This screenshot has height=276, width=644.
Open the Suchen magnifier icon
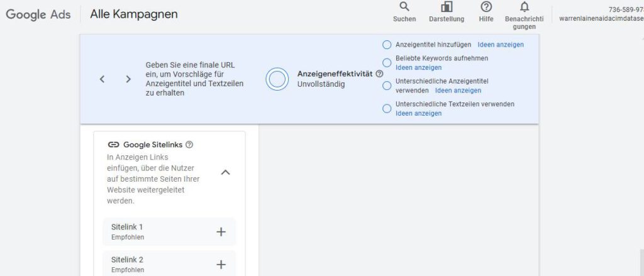point(404,6)
